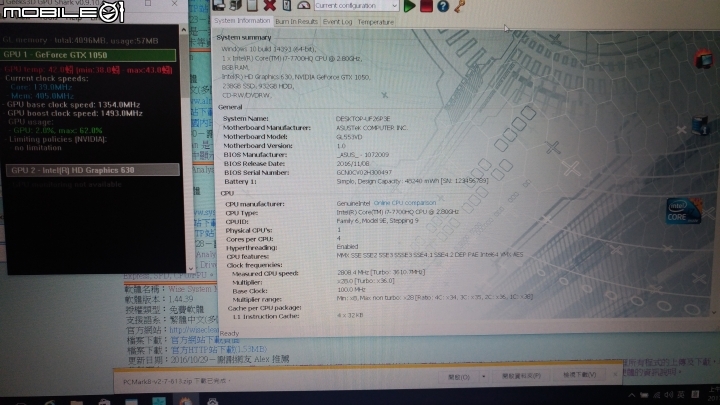
Task: Follow the Online CPU comparison link
Action: tap(405, 202)
